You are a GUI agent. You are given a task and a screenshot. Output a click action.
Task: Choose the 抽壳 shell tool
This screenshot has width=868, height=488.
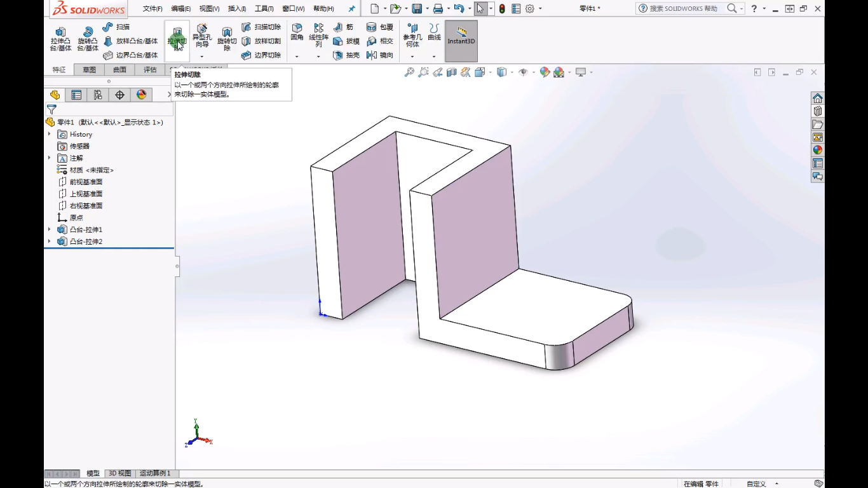click(346, 55)
